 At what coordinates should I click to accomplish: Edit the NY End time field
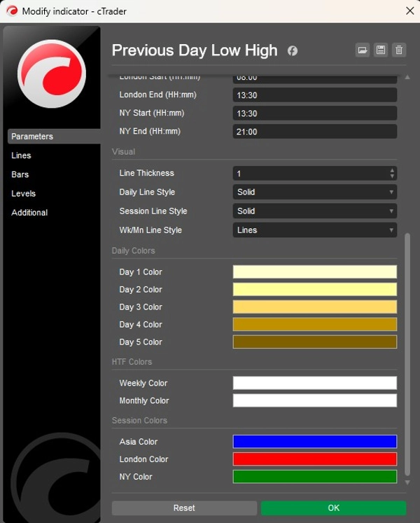pyautogui.click(x=315, y=132)
